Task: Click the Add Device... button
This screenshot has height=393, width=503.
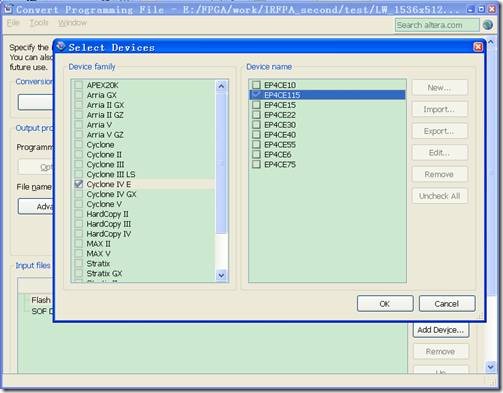Action: 441,330
